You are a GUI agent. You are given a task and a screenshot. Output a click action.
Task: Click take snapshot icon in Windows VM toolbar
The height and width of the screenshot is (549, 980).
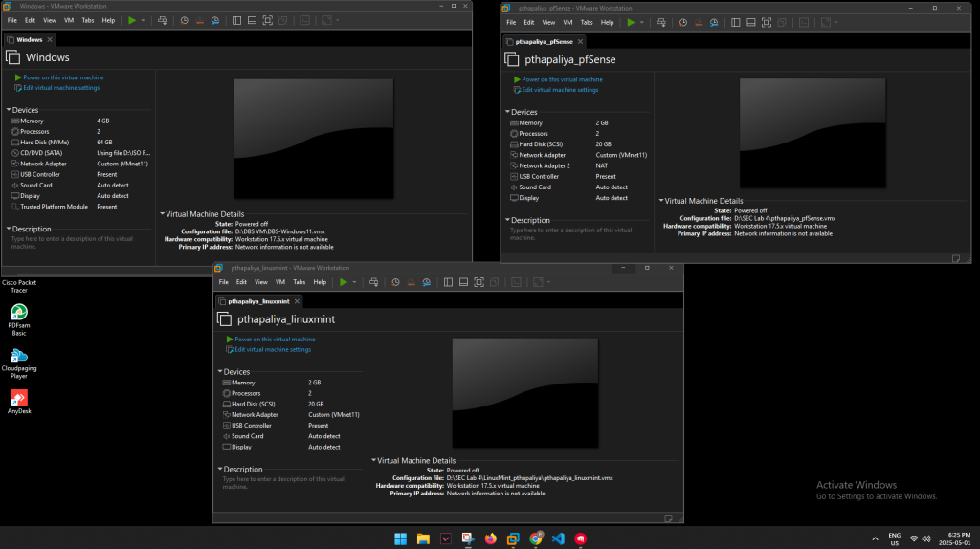click(184, 20)
